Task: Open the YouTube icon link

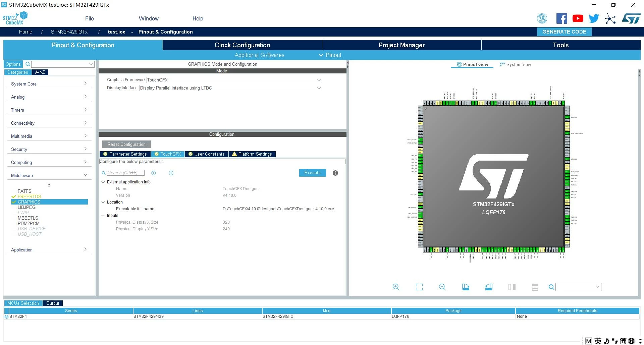Action: coord(578,18)
